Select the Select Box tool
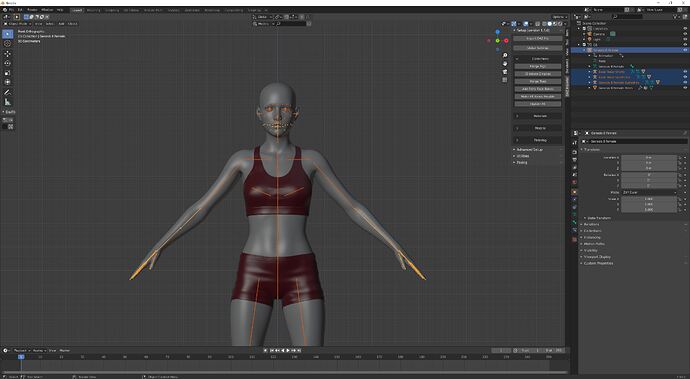The width and height of the screenshot is (690, 379). (7, 34)
